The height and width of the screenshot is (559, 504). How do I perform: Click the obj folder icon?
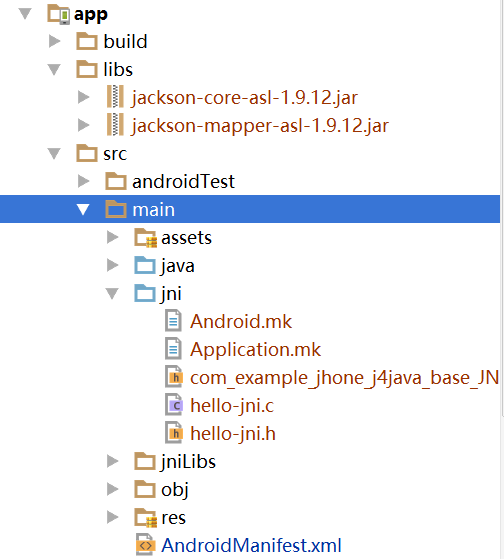coord(145,488)
